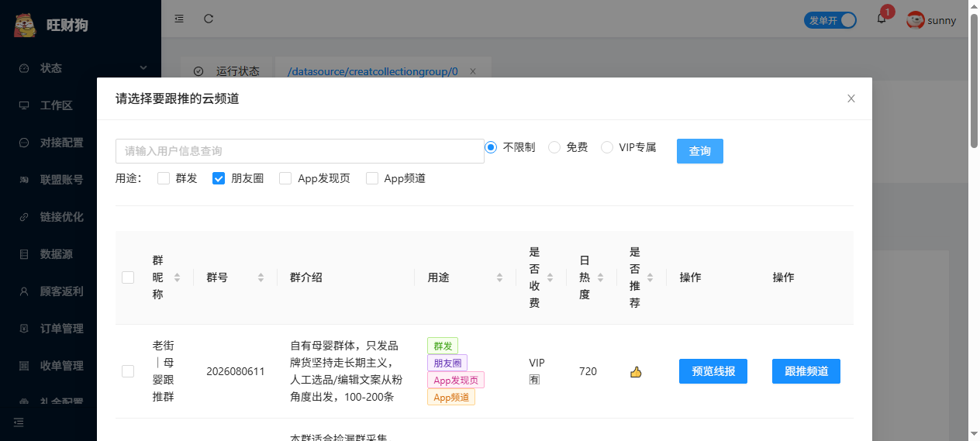This screenshot has height=441, width=980.
Task: Open the 工作区 menu item
Action: [81, 105]
